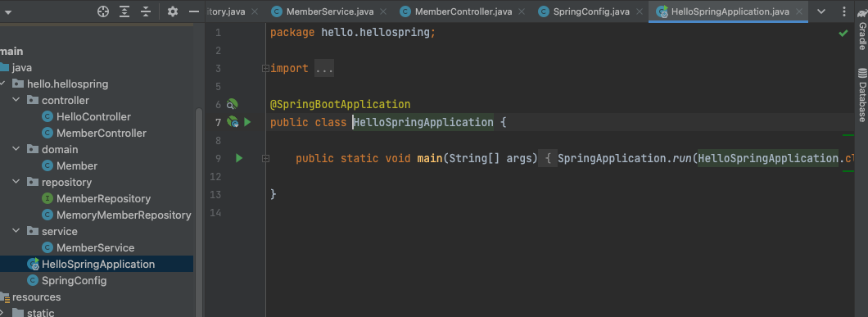868x317 pixels.
Task: Select the hello.hellospring package
Action: coord(67,84)
